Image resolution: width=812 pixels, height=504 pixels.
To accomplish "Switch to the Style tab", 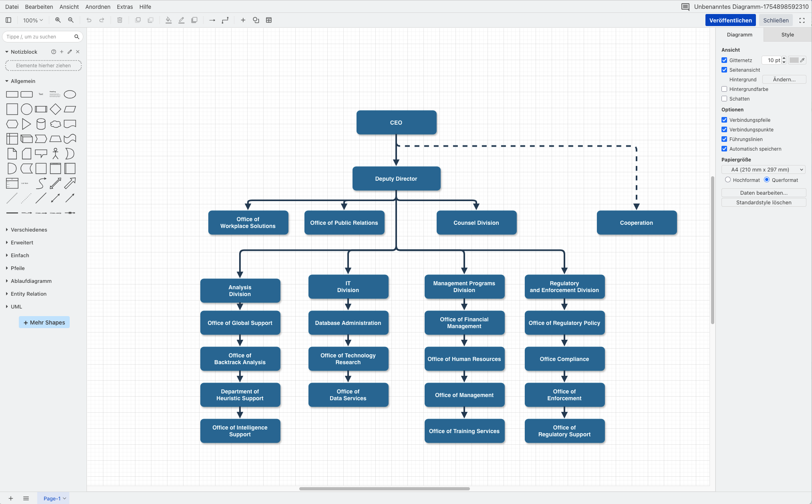I will pyautogui.click(x=787, y=35).
